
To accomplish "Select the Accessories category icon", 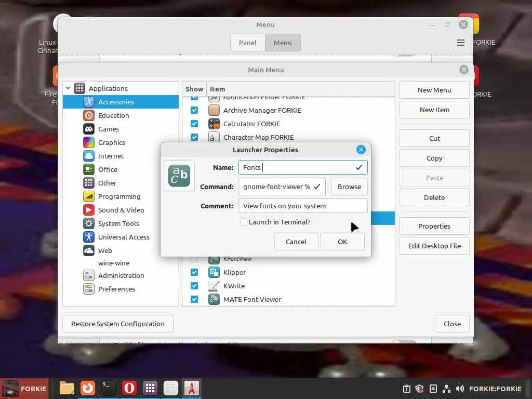I will (x=88, y=102).
